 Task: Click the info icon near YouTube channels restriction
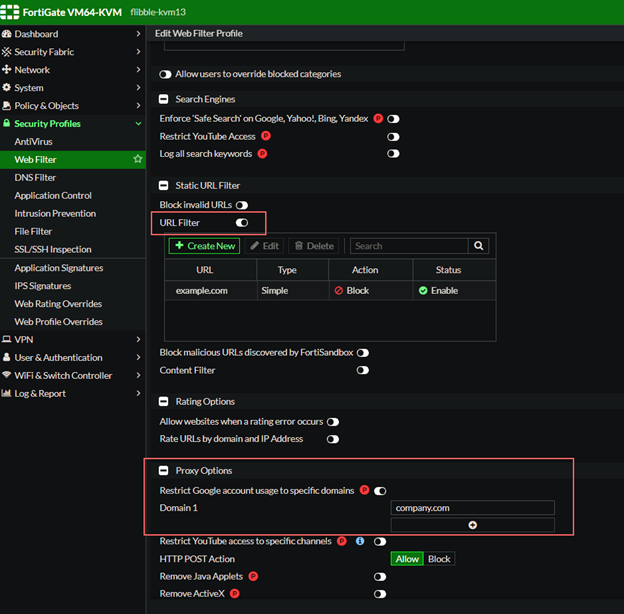click(x=360, y=542)
